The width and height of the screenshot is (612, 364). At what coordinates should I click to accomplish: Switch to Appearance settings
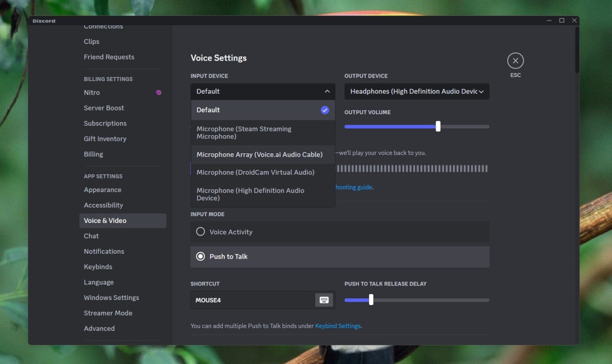coord(102,190)
